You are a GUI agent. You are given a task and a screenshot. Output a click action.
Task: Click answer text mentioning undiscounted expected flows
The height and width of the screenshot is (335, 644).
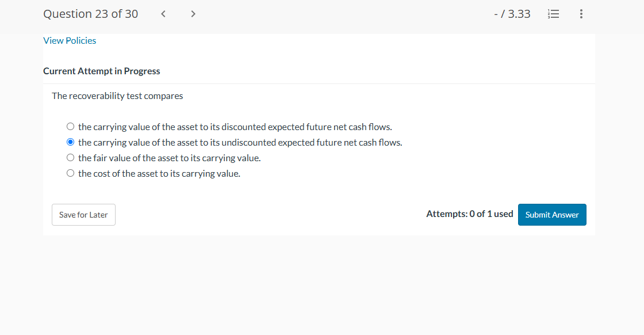point(240,143)
